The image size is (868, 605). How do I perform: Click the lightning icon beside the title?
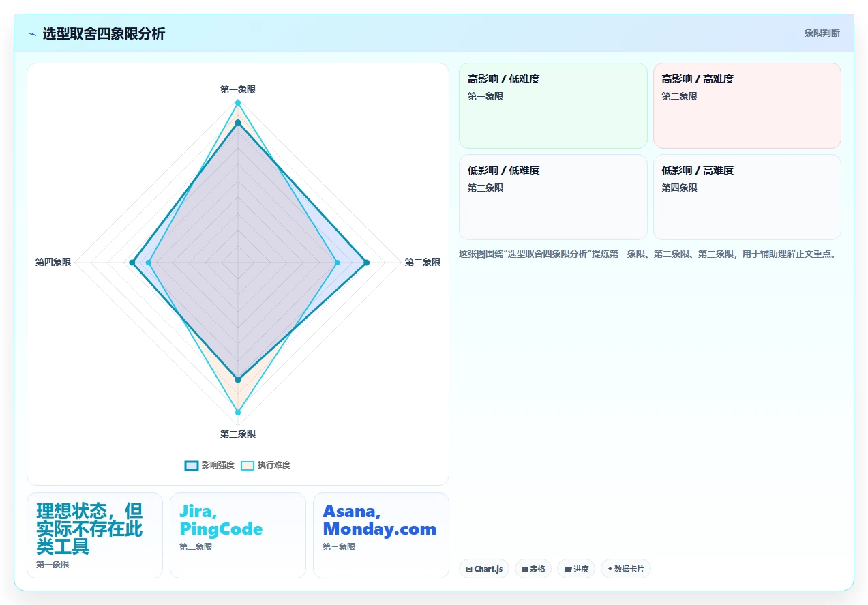click(33, 34)
